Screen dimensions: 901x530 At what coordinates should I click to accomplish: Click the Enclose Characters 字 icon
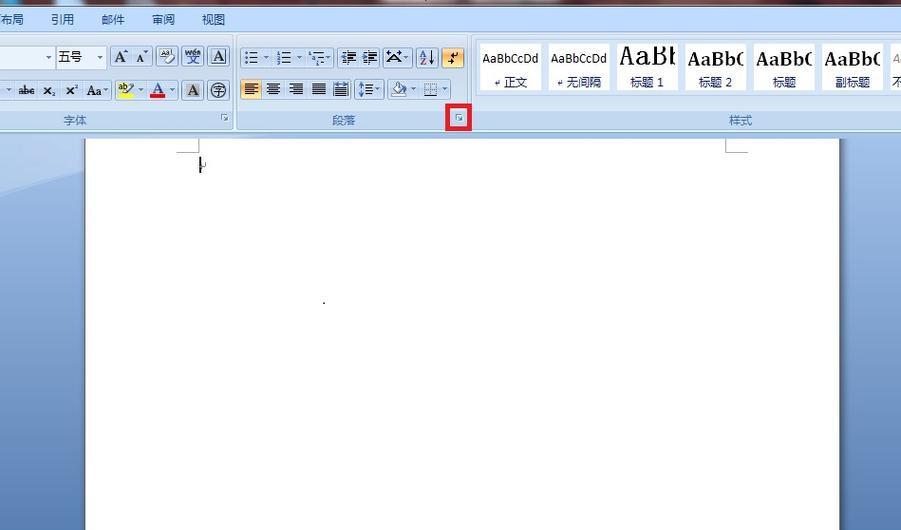[218, 90]
